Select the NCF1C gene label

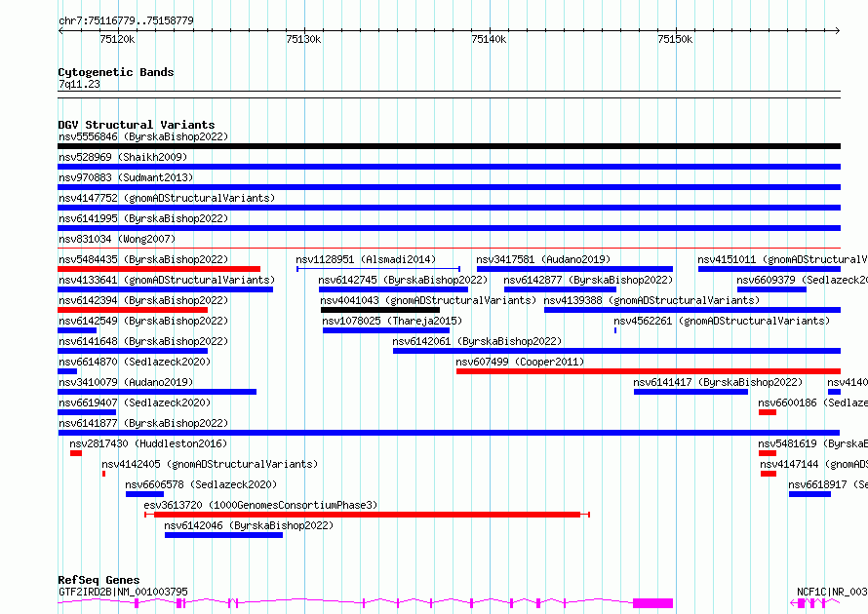(x=832, y=592)
